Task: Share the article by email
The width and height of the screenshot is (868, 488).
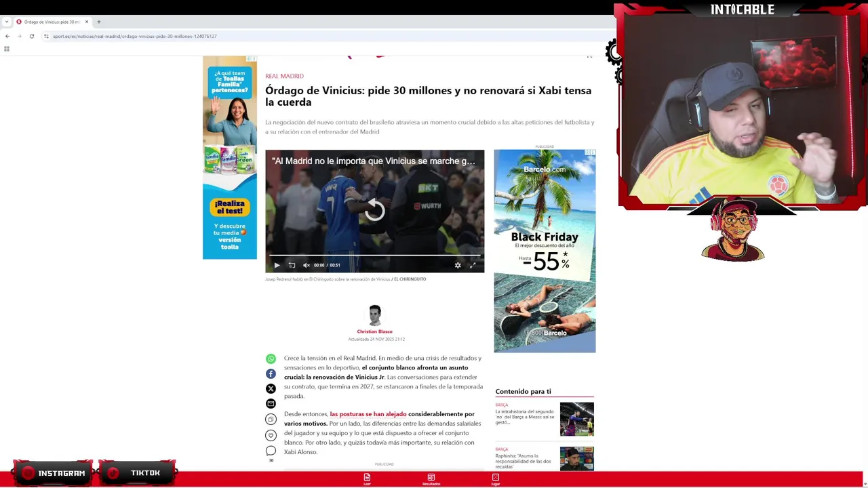Action: click(271, 403)
